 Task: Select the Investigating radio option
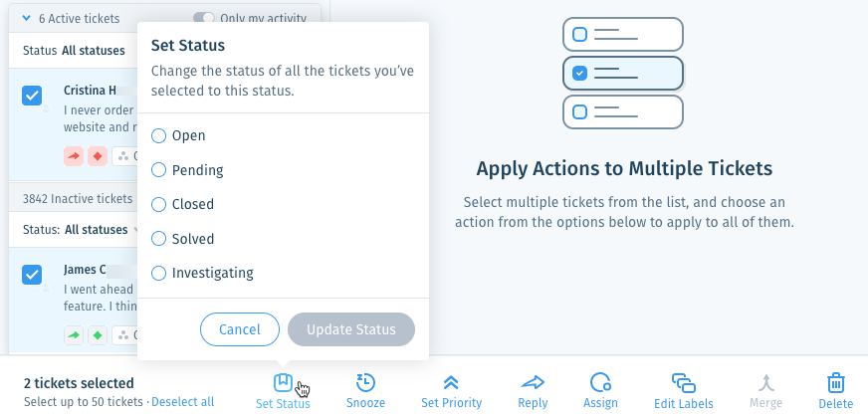pos(159,273)
